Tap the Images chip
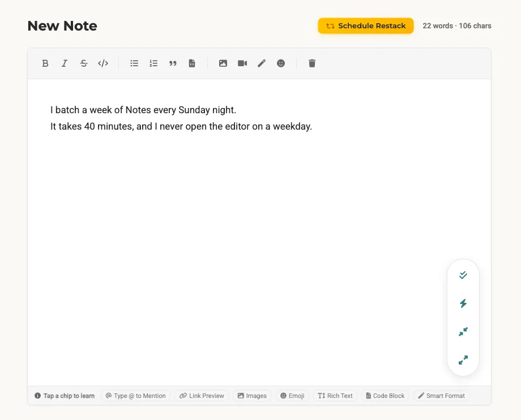Image resolution: width=521 pixels, height=420 pixels. pyautogui.click(x=252, y=396)
